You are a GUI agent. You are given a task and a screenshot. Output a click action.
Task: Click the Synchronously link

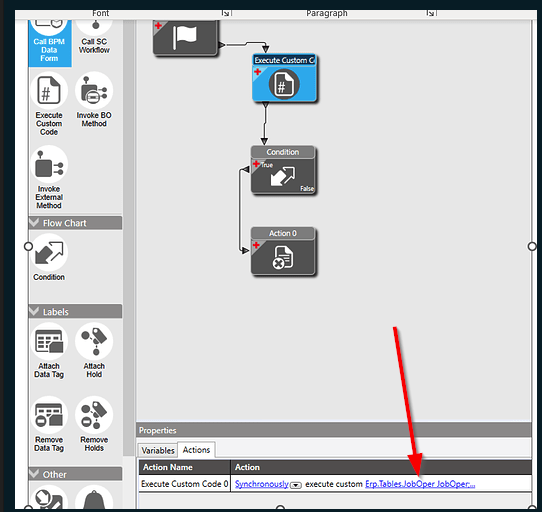pyautogui.click(x=262, y=484)
